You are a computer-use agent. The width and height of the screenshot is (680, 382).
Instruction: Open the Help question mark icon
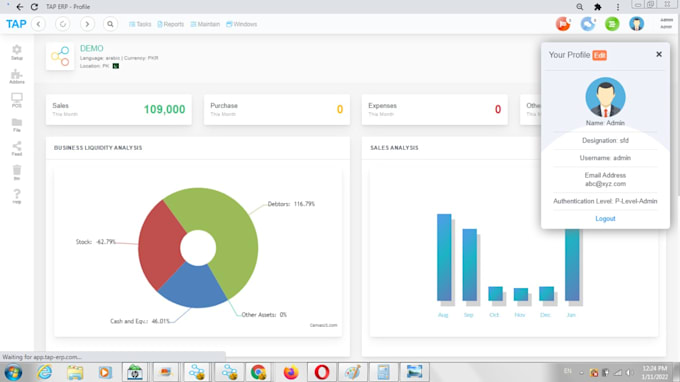tap(16, 196)
